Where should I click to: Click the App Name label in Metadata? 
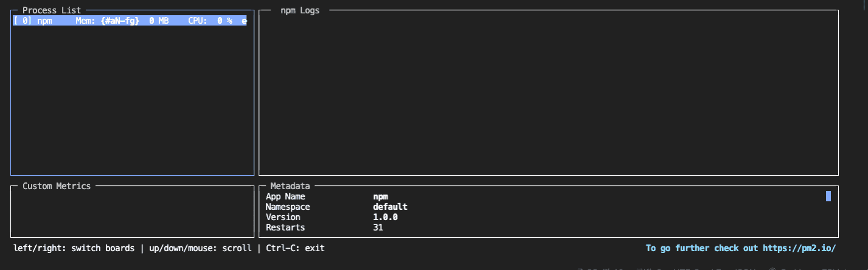(x=285, y=196)
